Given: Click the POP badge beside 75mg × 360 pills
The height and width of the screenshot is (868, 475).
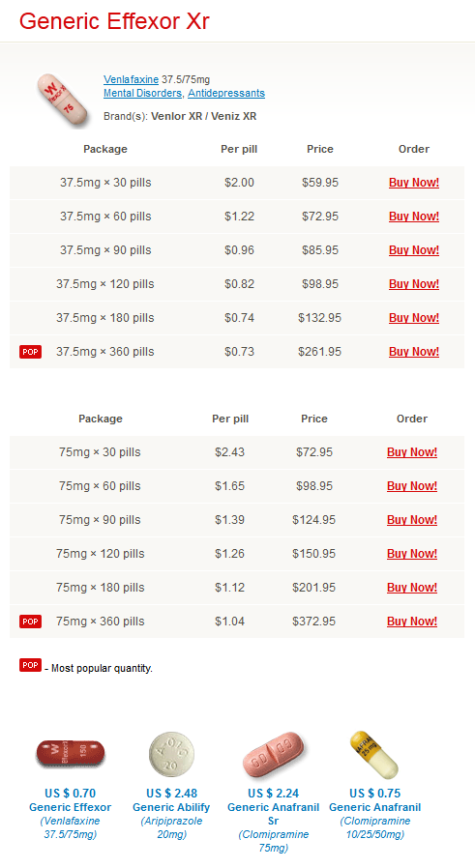Looking at the screenshot, I should (31, 622).
